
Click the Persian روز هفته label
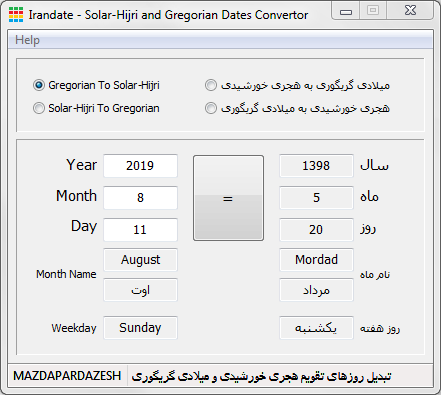pos(380,329)
